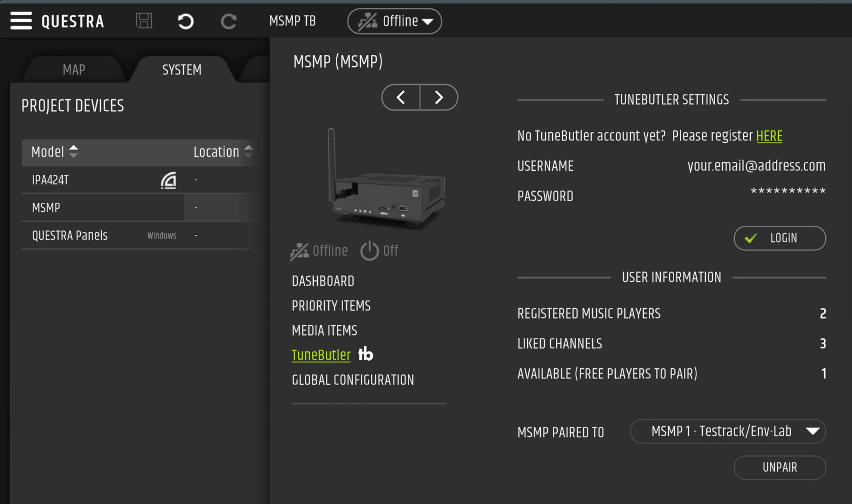852x504 pixels.
Task: Expand the MSMP Paired To dropdown
Action: 728,431
